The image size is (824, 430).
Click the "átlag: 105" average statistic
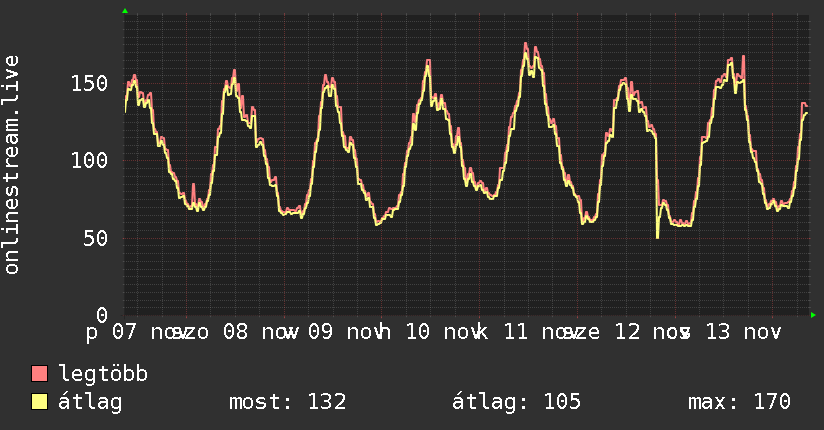[516, 402]
